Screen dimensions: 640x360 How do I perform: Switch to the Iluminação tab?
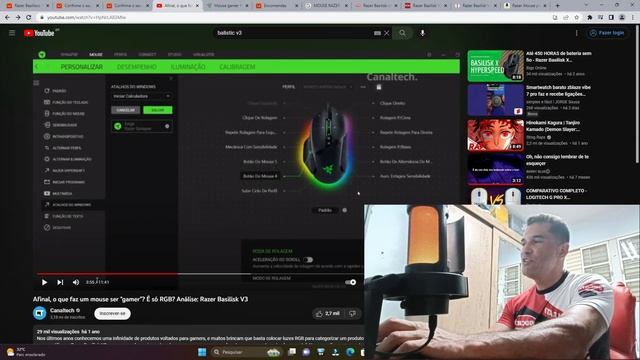(188, 67)
